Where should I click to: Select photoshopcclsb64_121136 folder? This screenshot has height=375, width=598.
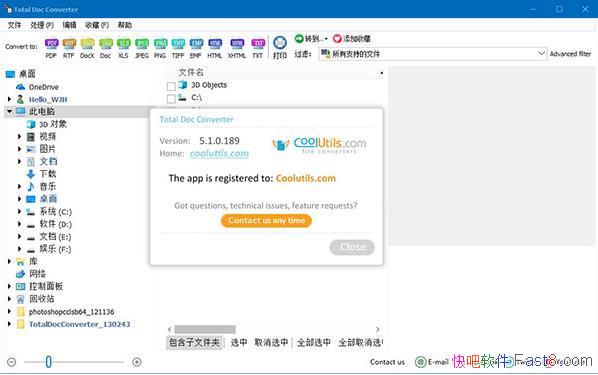pos(71,312)
